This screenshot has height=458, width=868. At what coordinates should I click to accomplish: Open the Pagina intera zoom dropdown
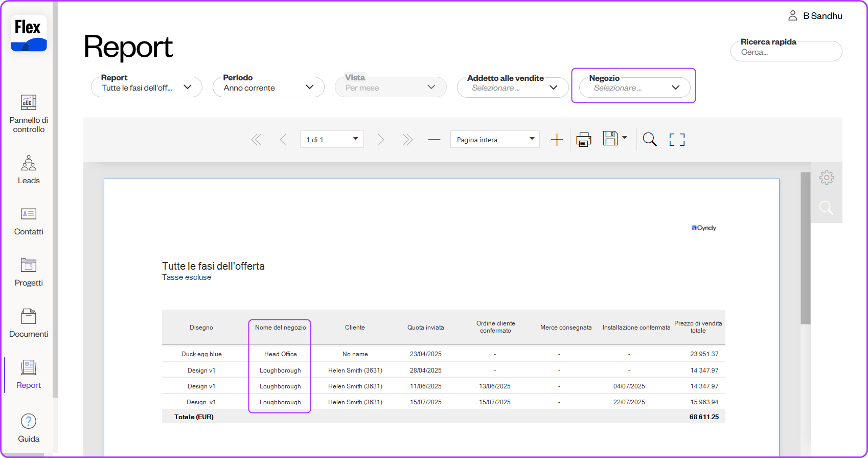click(494, 140)
